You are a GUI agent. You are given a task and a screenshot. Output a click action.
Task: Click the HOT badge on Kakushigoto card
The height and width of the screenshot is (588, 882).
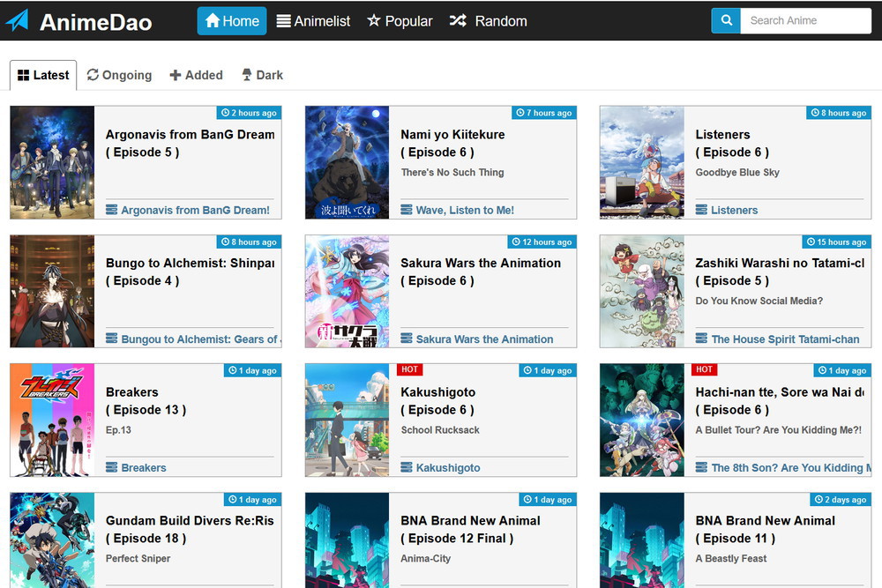pos(409,369)
